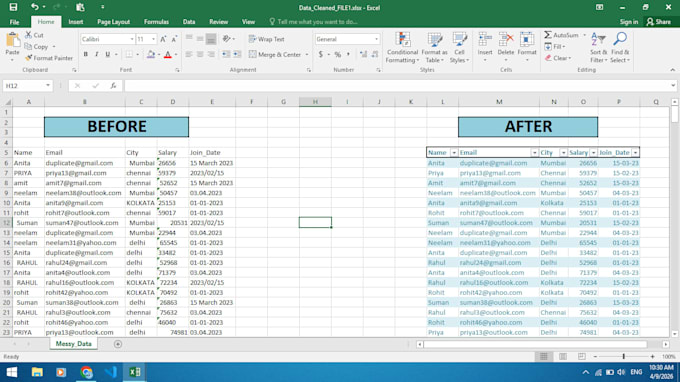Open Format as Table gallery
This screenshot has width=680, height=382.
[x=434, y=48]
